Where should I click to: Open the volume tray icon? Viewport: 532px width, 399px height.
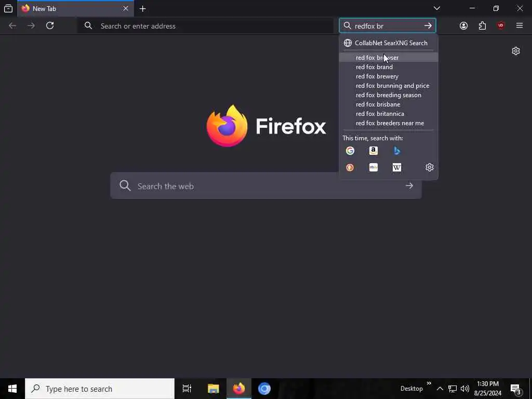pos(465,389)
